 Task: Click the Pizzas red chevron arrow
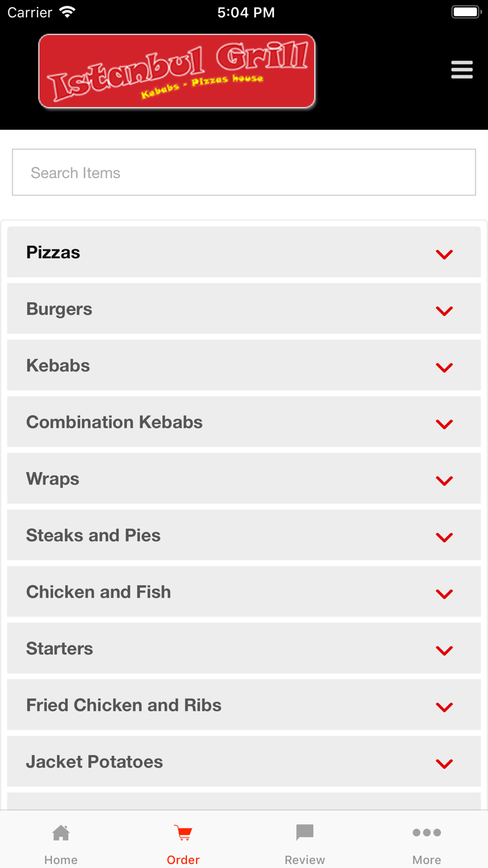tap(444, 254)
